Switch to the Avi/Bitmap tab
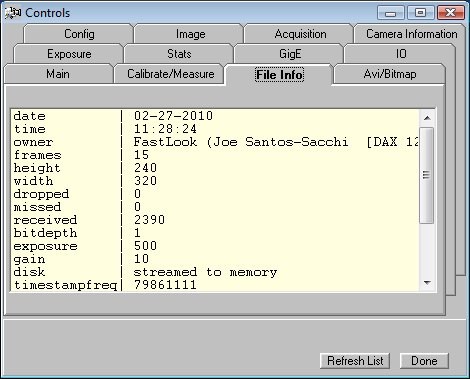Image resolution: width=470 pixels, height=379 pixels. pyautogui.click(x=390, y=74)
